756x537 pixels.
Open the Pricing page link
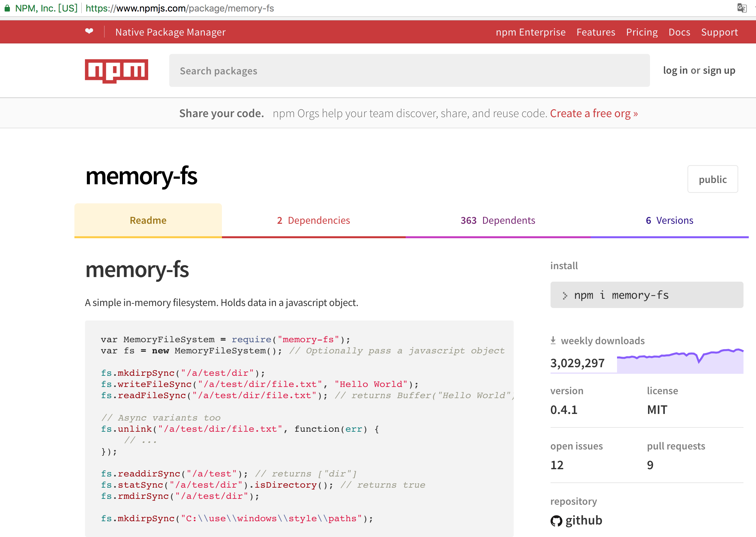point(641,32)
